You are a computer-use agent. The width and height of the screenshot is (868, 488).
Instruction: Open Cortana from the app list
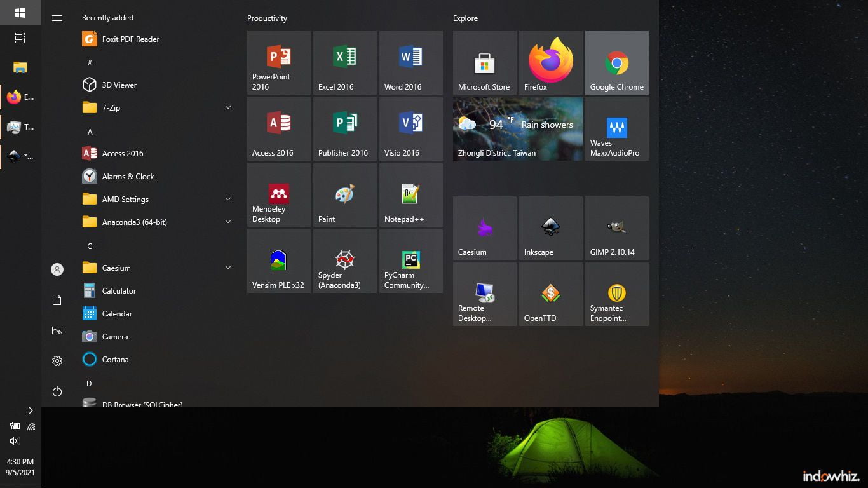pyautogui.click(x=157, y=359)
